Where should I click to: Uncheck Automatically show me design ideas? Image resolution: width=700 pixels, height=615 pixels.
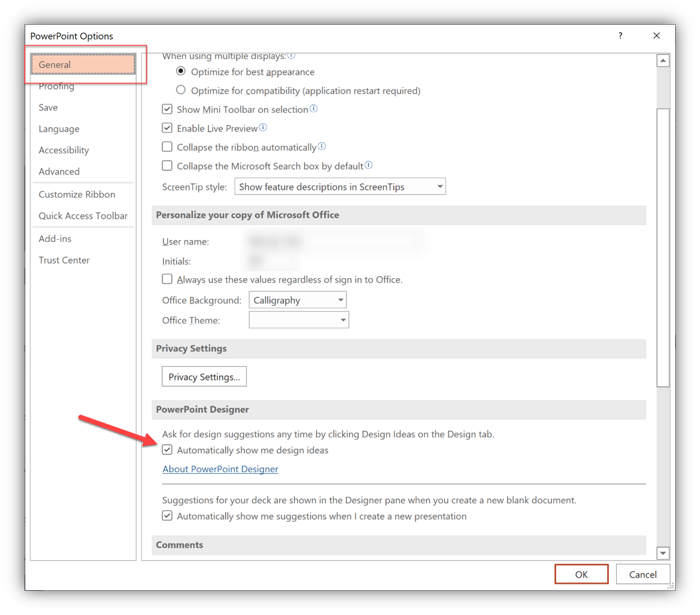(x=167, y=450)
